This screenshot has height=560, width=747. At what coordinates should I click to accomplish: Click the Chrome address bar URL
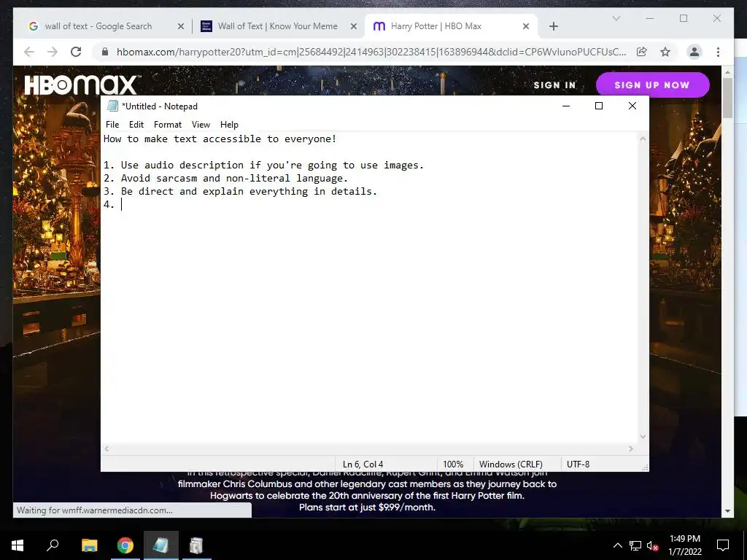tap(371, 52)
